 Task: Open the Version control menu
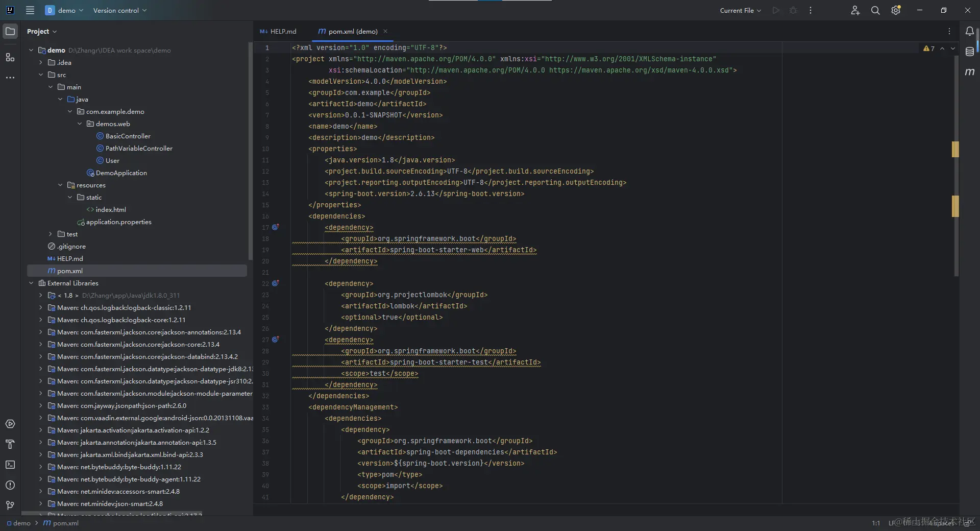click(x=119, y=10)
